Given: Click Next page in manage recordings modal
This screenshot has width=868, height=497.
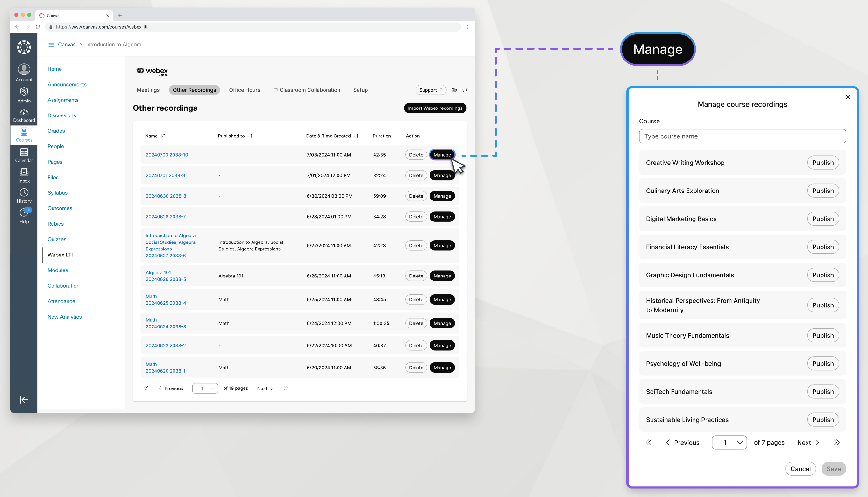Looking at the screenshot, I should click(808, 442).
